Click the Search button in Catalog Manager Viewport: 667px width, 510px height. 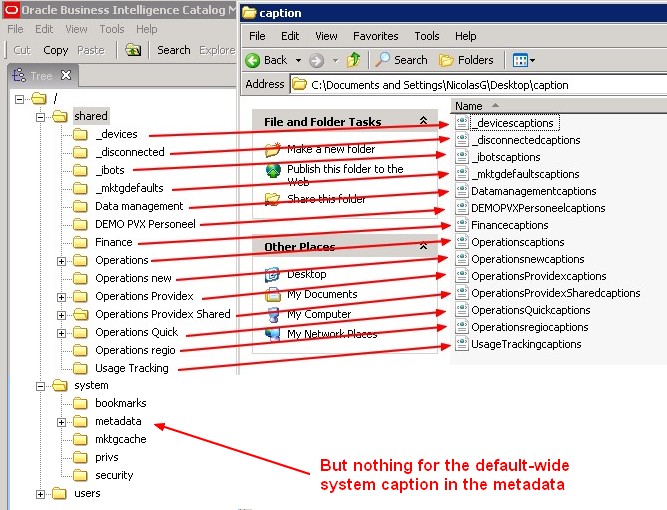[x=174, y=50]
